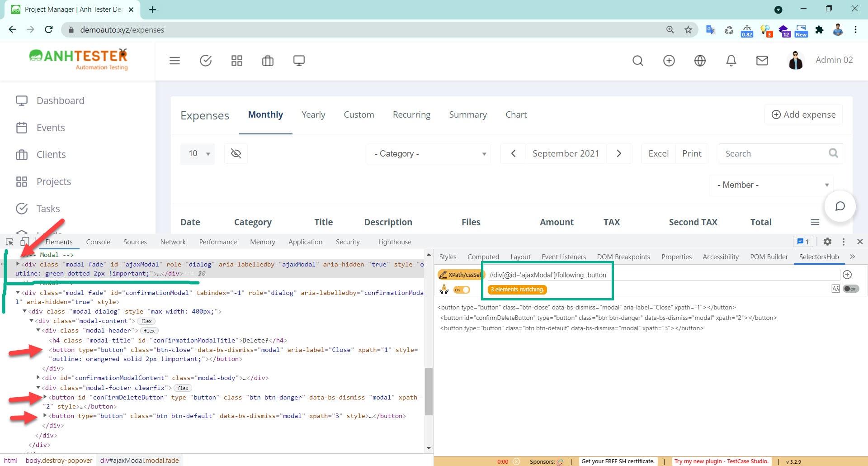The width and height of the screenshot is (868, 466).
Task: Open the projects grid icon in the top bar
Action: point(237,61)
